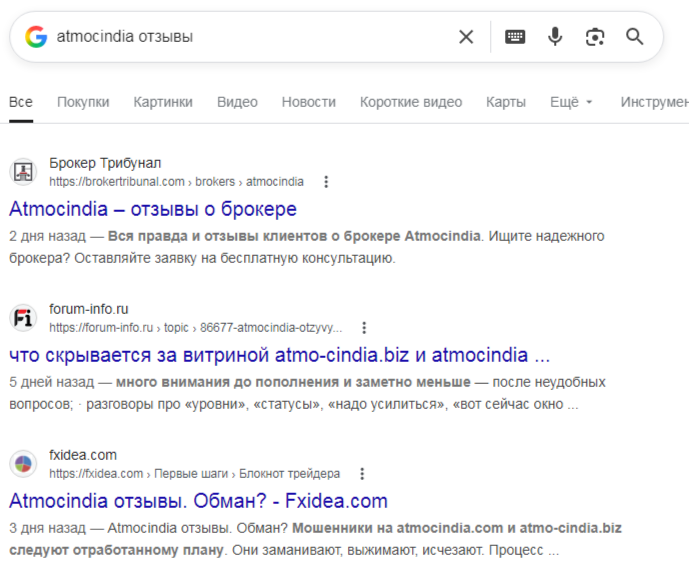This screenshot has width=689, height=573.
Task: Open three-dot menu for forum-info.ru result
Action: click(x=364, y=327)
